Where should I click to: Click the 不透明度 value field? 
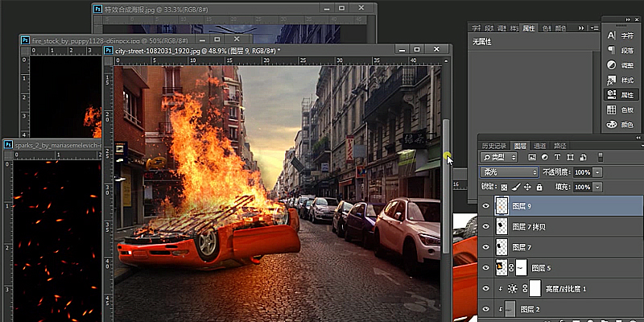tap(583, 172)
